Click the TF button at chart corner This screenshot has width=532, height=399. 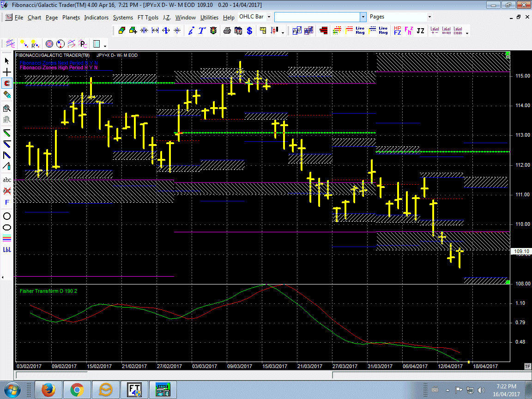point(527,366)
